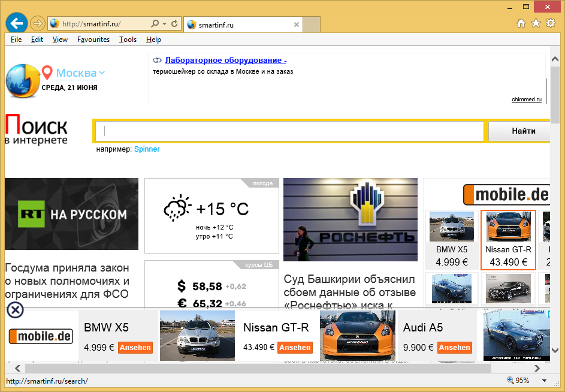Open the zoom level 95% dropdown
This screenshot has height=392, width=565.
(544, 380)
